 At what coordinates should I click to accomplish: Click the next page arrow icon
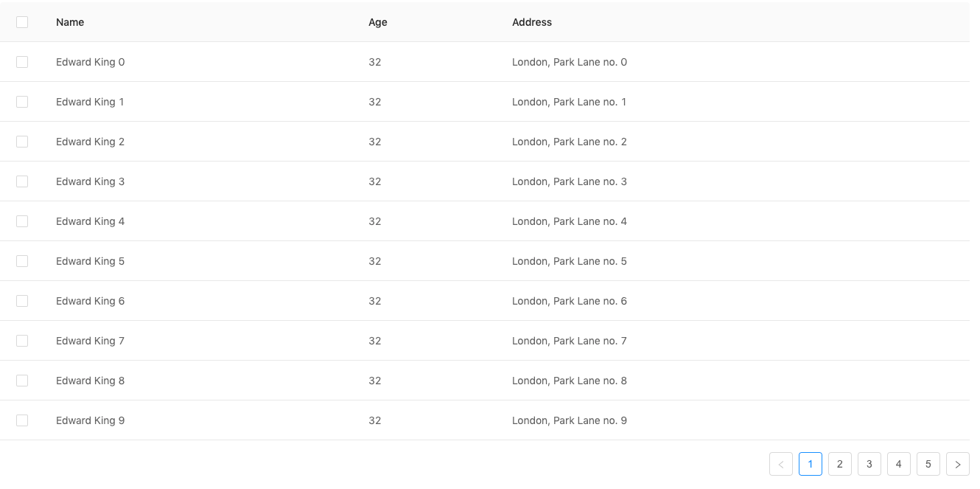(x=957, y=464)
